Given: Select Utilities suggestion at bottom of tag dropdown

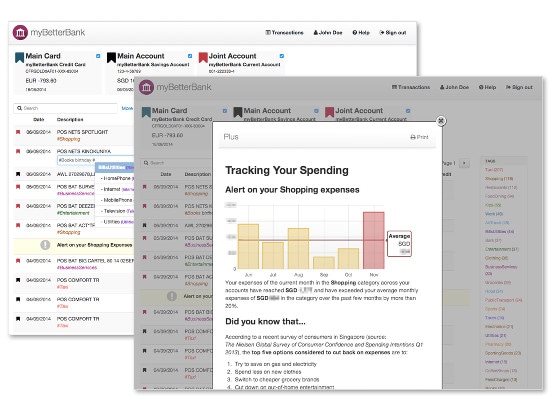Looking at the screenshot, I should [115, 222].
